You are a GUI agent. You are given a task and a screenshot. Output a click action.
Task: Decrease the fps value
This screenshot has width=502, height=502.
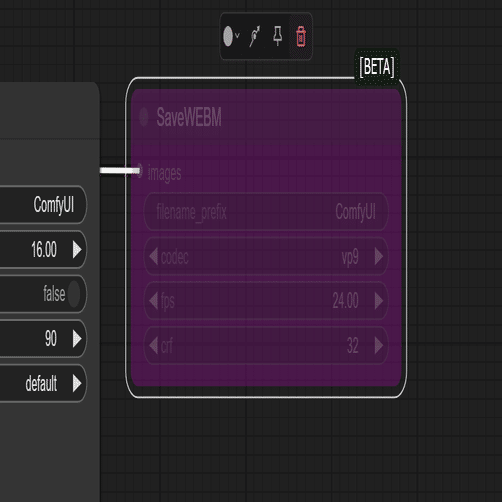coord(153,301)
